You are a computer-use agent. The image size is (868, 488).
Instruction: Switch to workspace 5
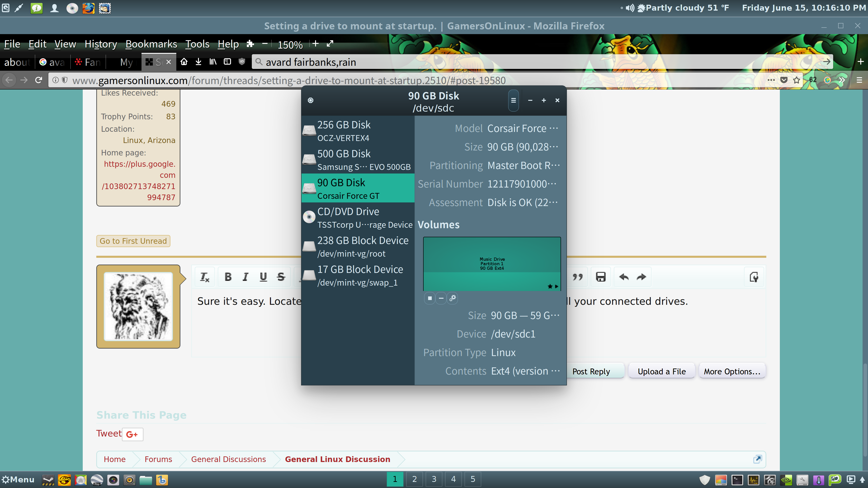473,479
